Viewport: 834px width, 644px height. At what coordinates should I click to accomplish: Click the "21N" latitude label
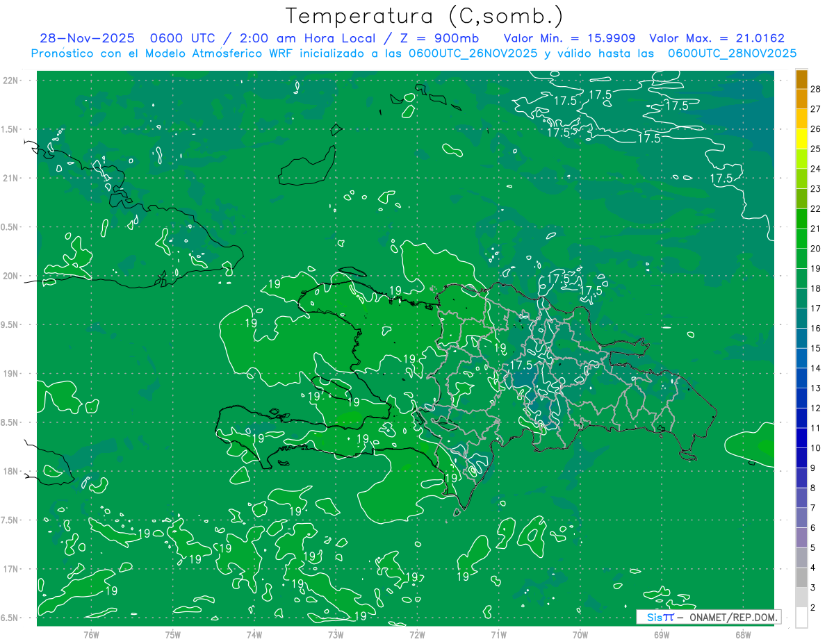[x=11, y=179]
